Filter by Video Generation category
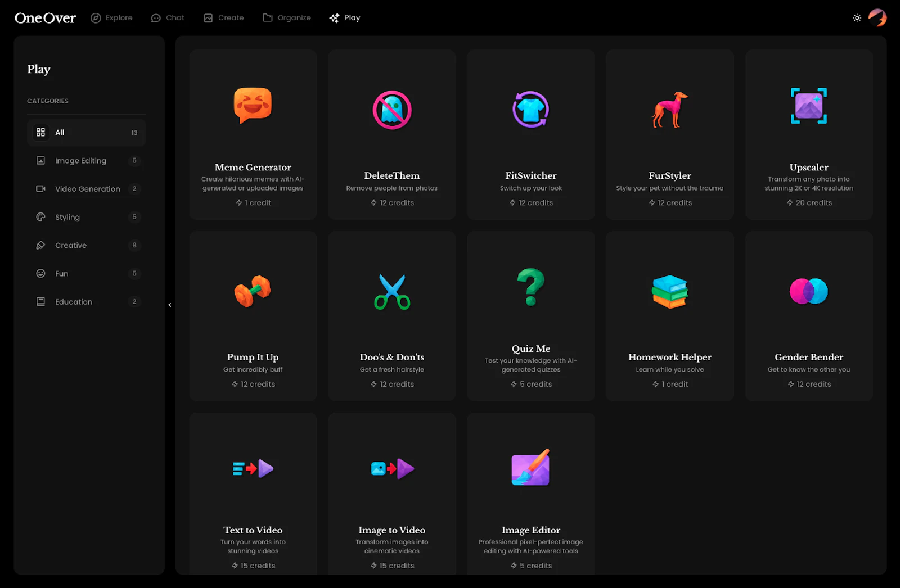The height and width of the screenshot is (588, 900). pos(87,189)
